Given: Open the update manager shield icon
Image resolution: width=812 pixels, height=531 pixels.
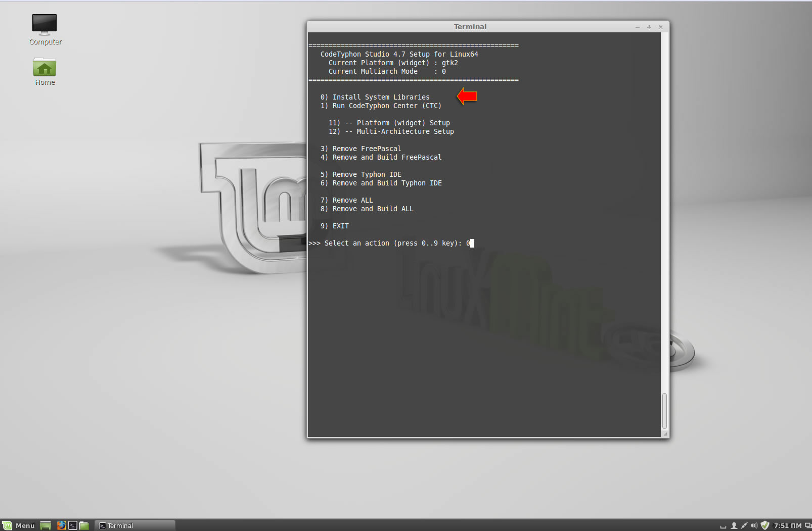Looking at the screenshot, I should [x=765, y=525].
